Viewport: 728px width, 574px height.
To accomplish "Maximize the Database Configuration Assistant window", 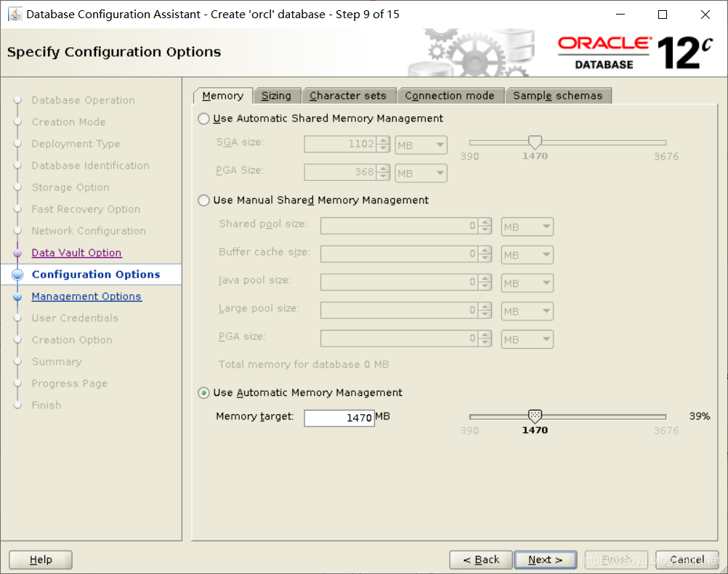I will click(x=663, y=15).
